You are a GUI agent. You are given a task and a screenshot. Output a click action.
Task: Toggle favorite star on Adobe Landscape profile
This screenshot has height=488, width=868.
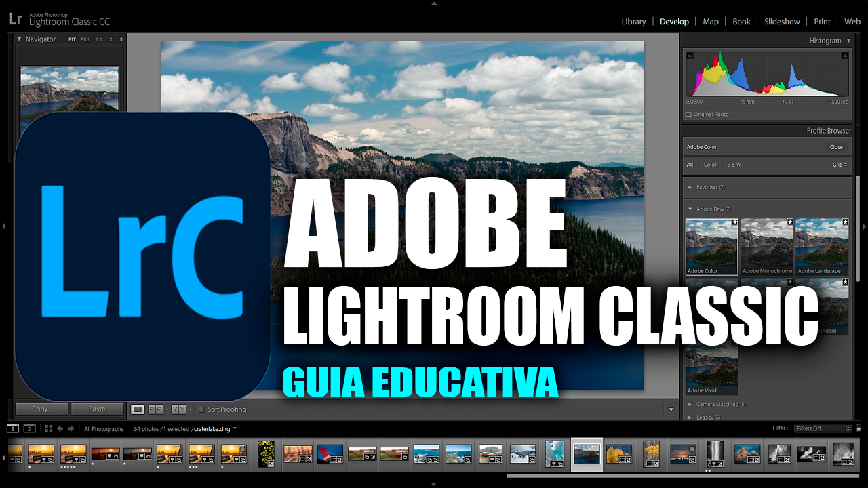[845, 222]
